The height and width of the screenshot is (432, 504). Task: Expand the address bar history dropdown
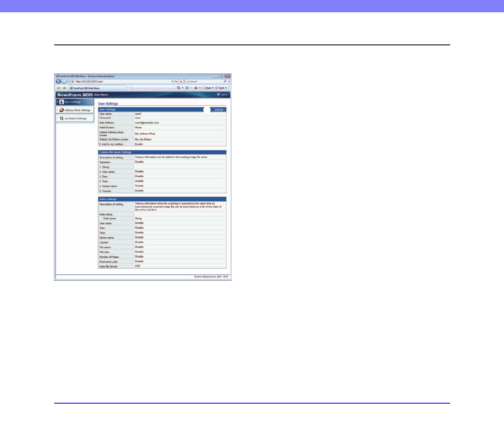tap(172, 81)
